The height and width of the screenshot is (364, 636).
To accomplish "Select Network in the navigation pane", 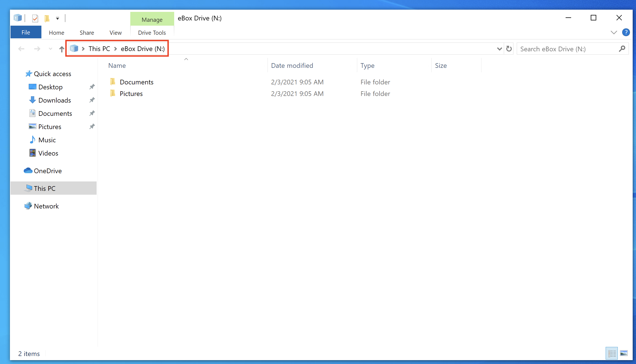I will pyautogui.click(x=46, y=206).
